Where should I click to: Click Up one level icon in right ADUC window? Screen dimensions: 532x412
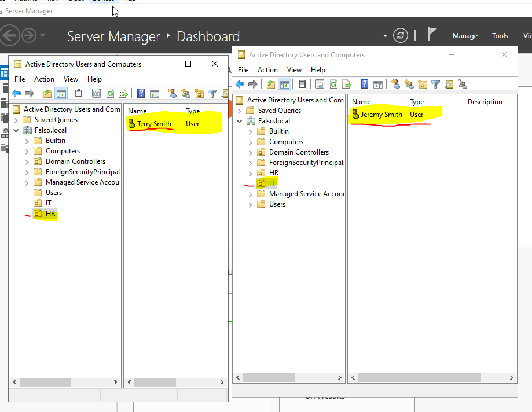tap(271, 84)
